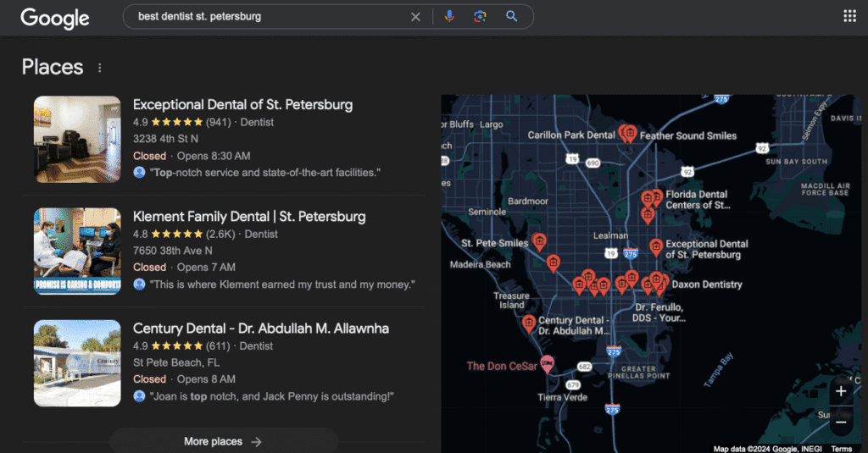868x453 pixels.
Task: Open the Places more options menu
Action: click(99, 68)
